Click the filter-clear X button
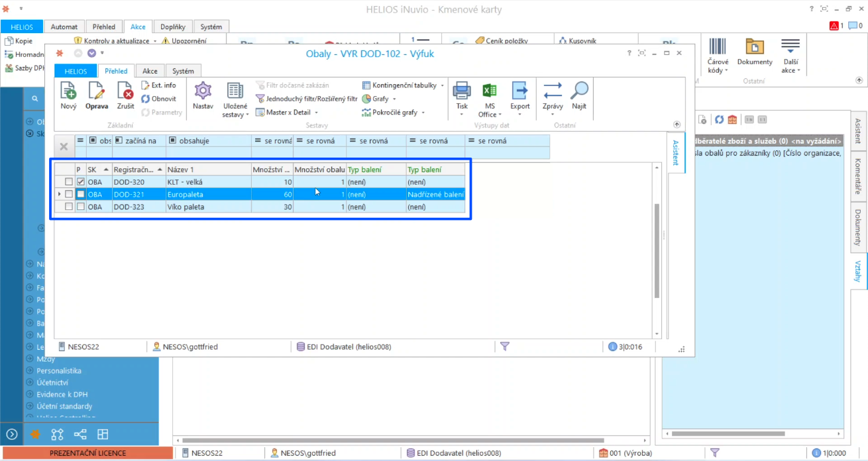Image resolution: width=868 pixels, height=461 pixels. coord(64,146)
